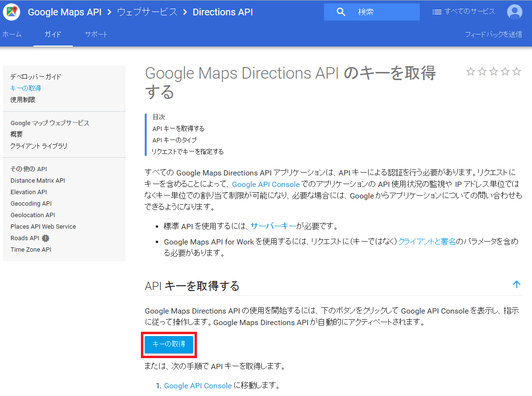The image size is (532, 396).
Task: Open 使用制限 in the sidebar
Action: [23, 100]
